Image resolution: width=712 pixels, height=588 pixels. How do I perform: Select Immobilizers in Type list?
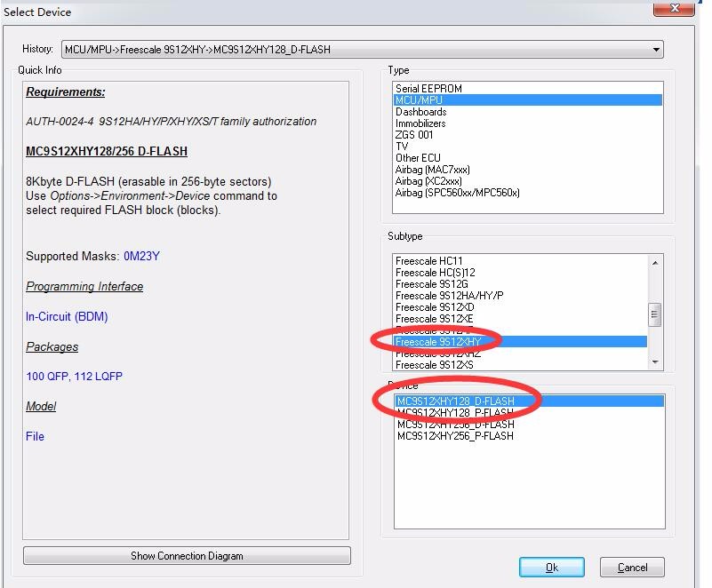coord(527,123)
